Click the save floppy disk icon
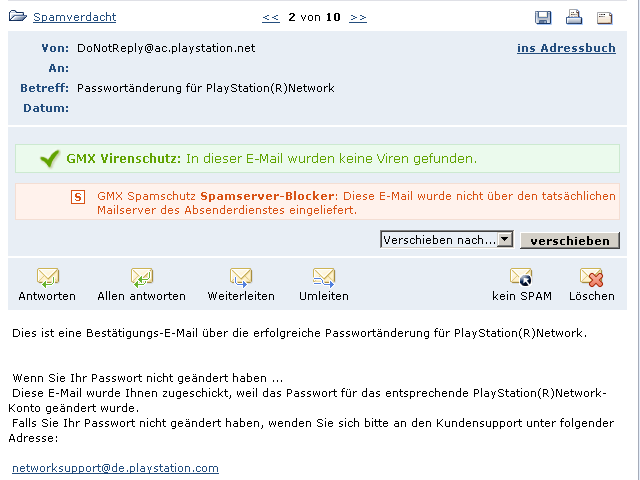The width and height of the screenshot is (640, 480). [x=543, y=17]
